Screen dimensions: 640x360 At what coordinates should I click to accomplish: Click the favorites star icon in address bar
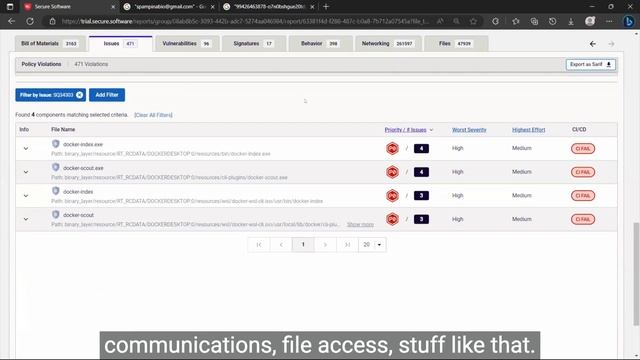[x=473, y=21]
